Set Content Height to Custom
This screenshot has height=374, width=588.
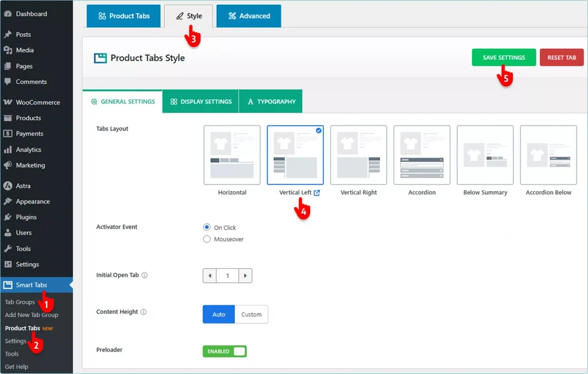click(251, 314)
